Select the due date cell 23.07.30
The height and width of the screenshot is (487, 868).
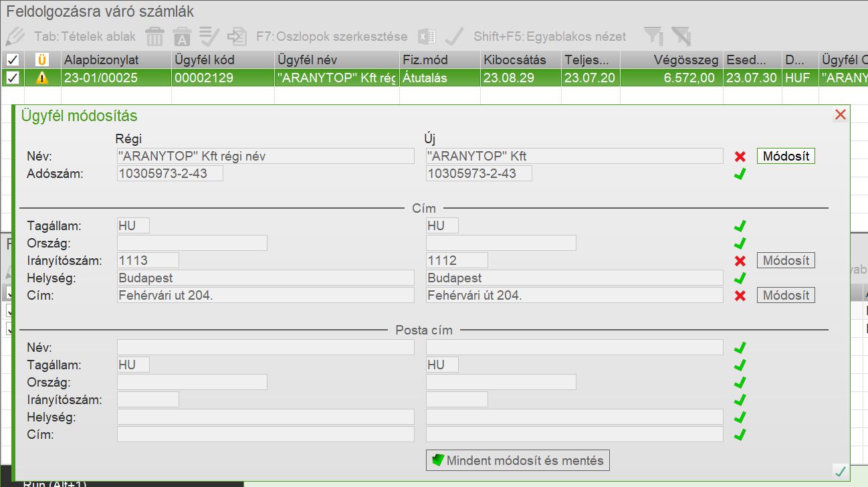coord(752,78)
